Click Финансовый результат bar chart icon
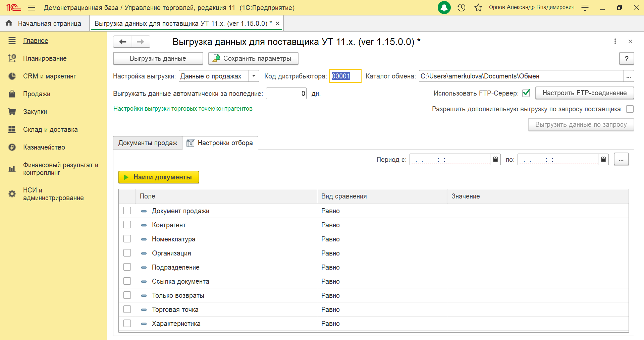 [x=12, y=169]
